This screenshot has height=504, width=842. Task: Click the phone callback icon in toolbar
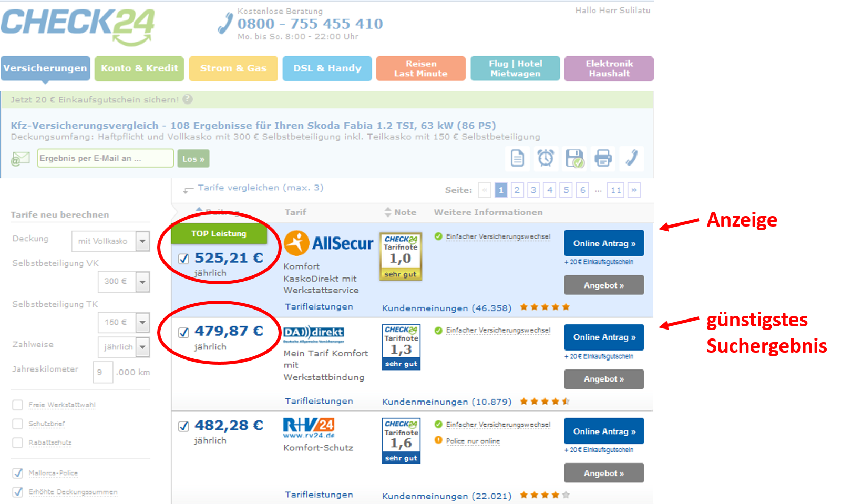click(x=632, y=158)
